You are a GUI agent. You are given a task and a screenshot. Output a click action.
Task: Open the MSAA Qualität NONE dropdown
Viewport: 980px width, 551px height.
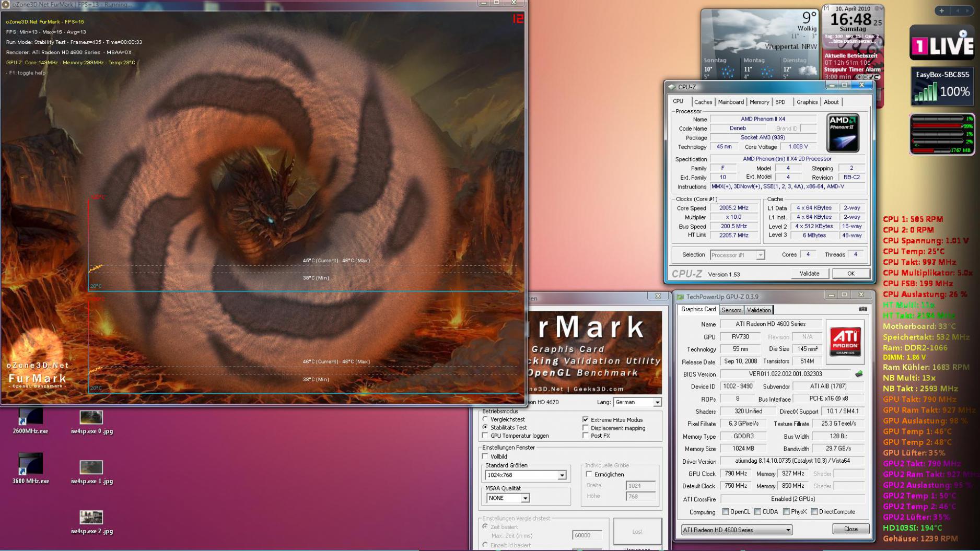[508, 498]
